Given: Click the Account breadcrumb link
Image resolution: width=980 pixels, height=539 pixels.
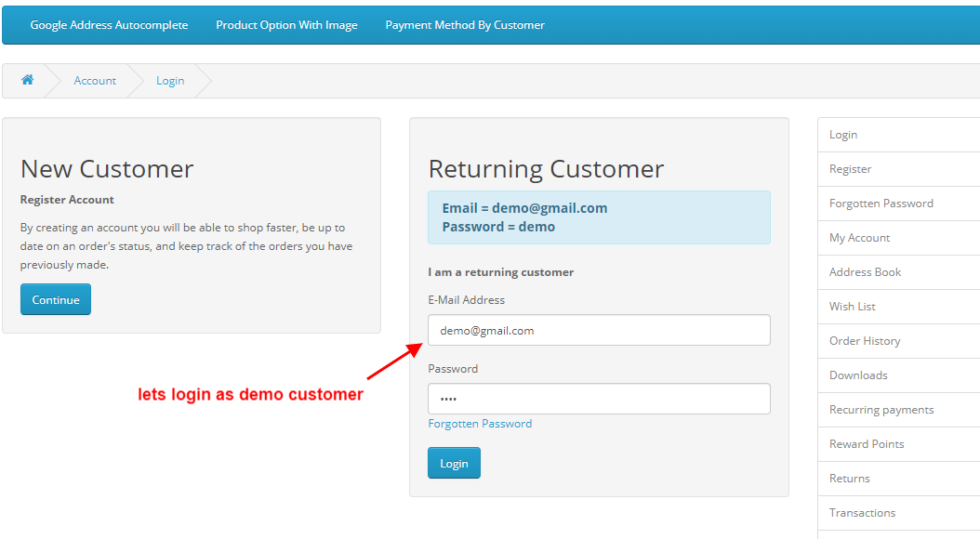Looking at the screenshot, I should [95, 81].
